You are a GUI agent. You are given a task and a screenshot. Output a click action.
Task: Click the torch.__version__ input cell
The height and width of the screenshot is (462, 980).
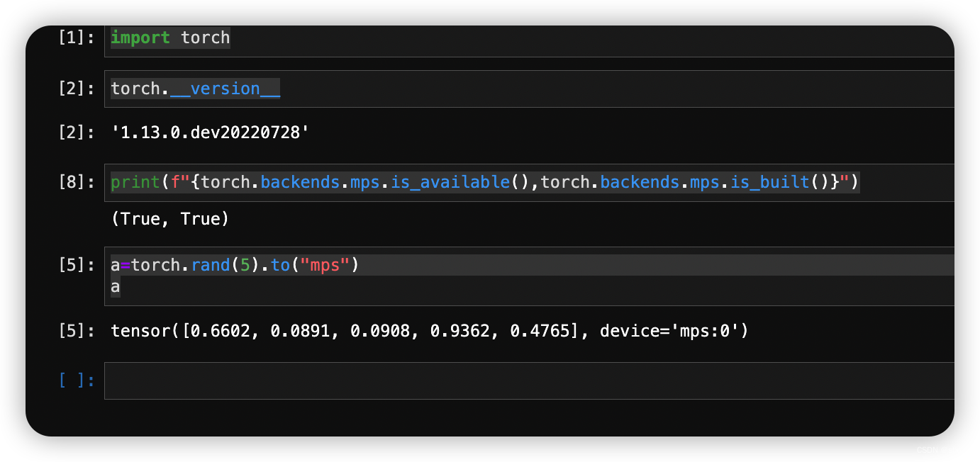click(529, 89)
